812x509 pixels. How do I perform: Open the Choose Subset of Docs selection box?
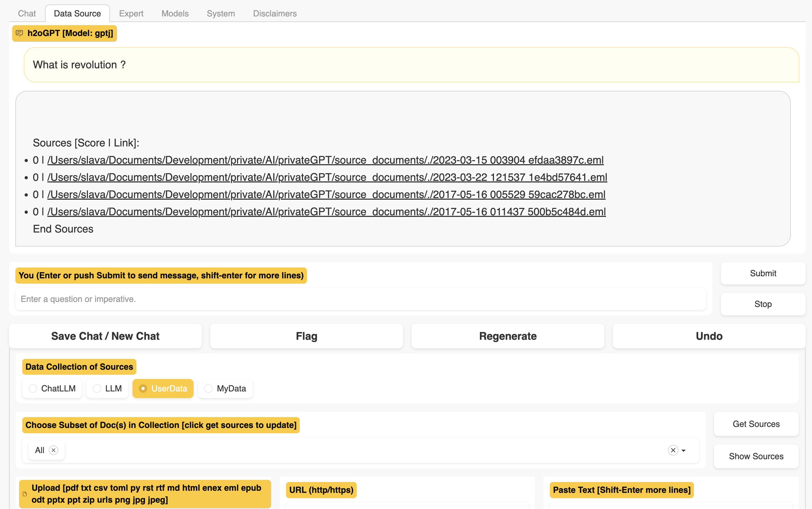coord(337,450)
